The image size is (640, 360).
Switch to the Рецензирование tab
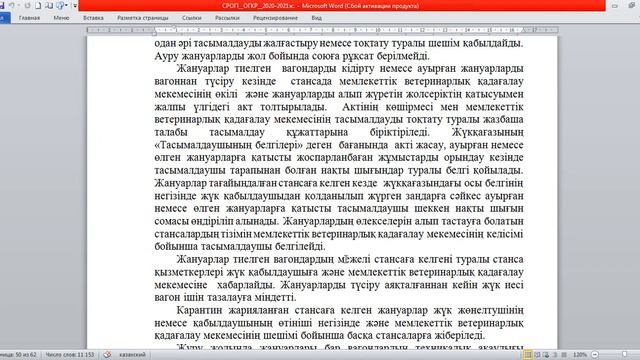click(275, 18)
